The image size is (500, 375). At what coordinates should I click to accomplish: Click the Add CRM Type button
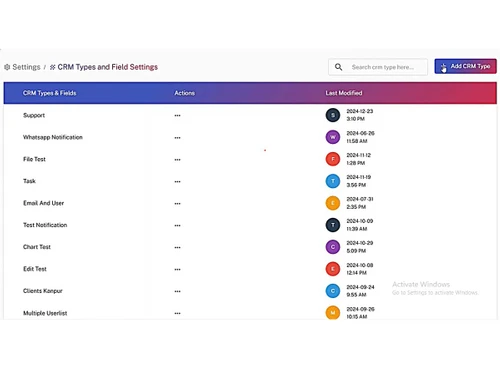point(465,66)
